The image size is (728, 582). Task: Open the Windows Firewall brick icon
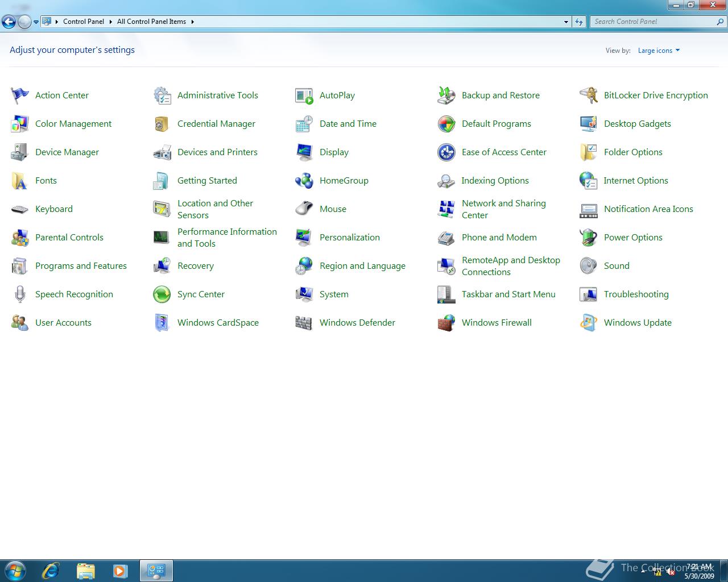pyautogui.click(x=446, y=323)
